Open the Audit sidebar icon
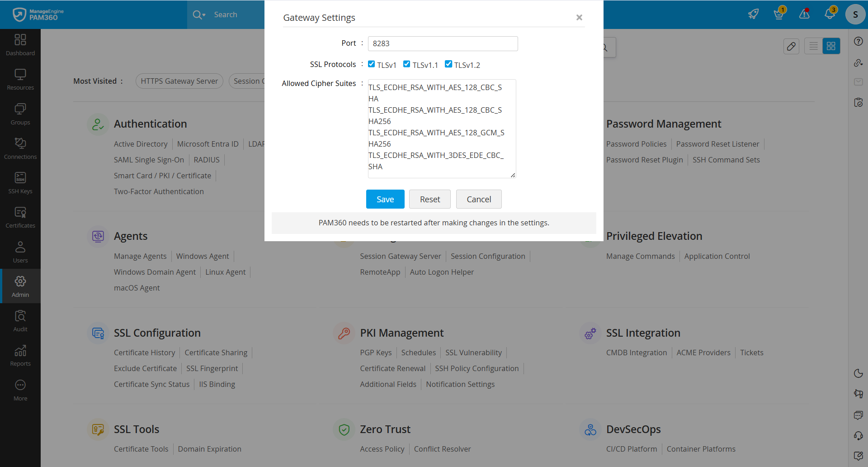 click(x=20, y=321)
